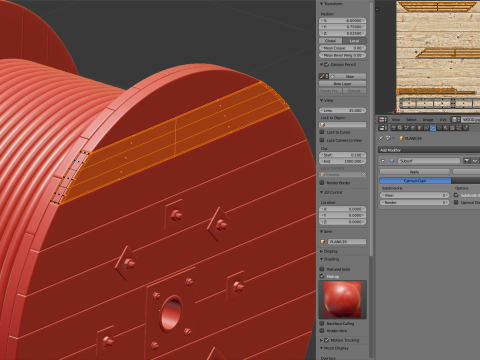
Task: Open the Particles properties tab icon
Action: coord(459,128)
